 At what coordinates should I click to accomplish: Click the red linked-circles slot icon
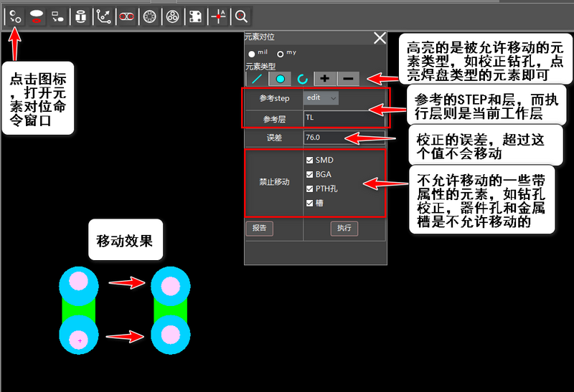coord(126,16)
